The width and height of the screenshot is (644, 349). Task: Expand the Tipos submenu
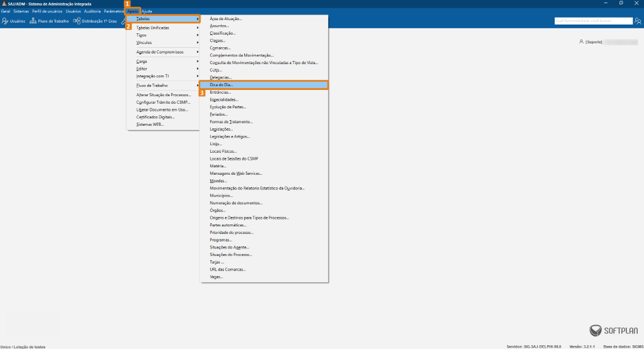pos(163,35)
